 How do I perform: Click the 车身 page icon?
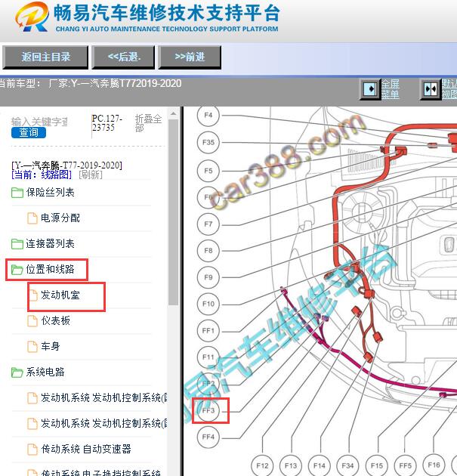click(x=32, y=346)
